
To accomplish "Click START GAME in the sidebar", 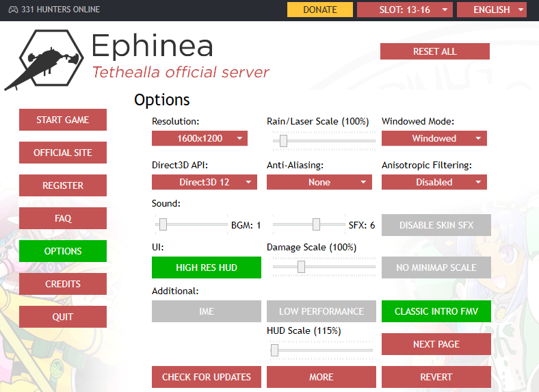I will point(63,120).
